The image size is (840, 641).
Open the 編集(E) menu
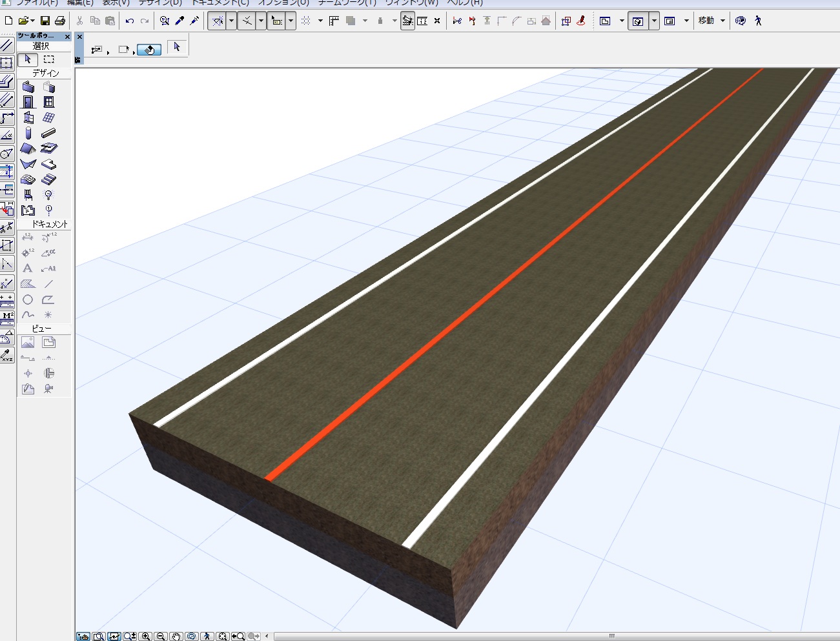pos(81,3)
